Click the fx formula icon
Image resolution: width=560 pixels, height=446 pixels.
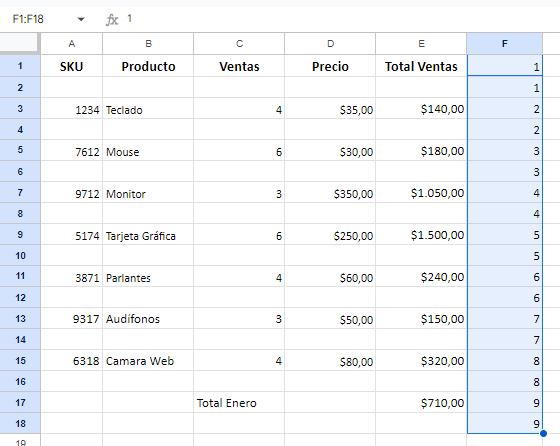pos(112,19)
